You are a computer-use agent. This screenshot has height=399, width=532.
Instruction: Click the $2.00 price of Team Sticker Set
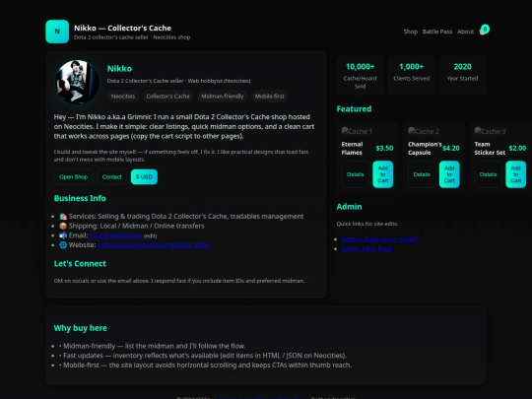click(x=517, y=148)
